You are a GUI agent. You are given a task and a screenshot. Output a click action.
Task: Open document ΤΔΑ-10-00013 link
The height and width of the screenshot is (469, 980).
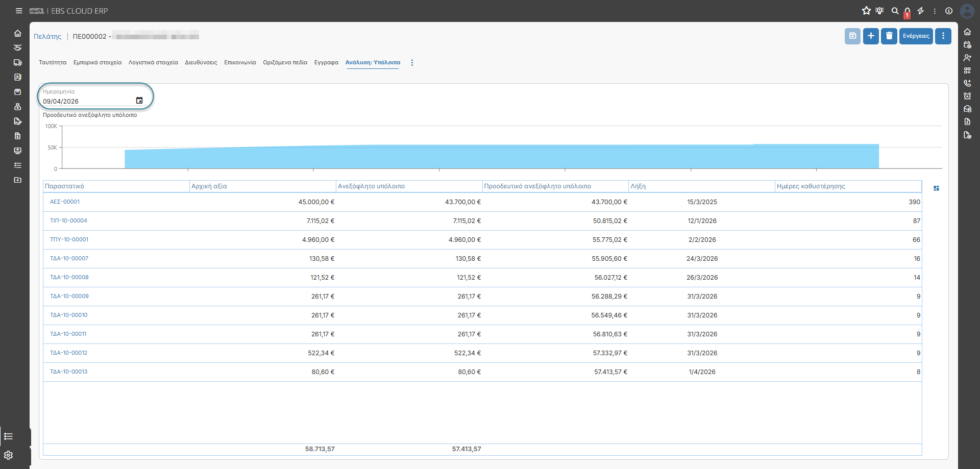click(x=68, y=372)
